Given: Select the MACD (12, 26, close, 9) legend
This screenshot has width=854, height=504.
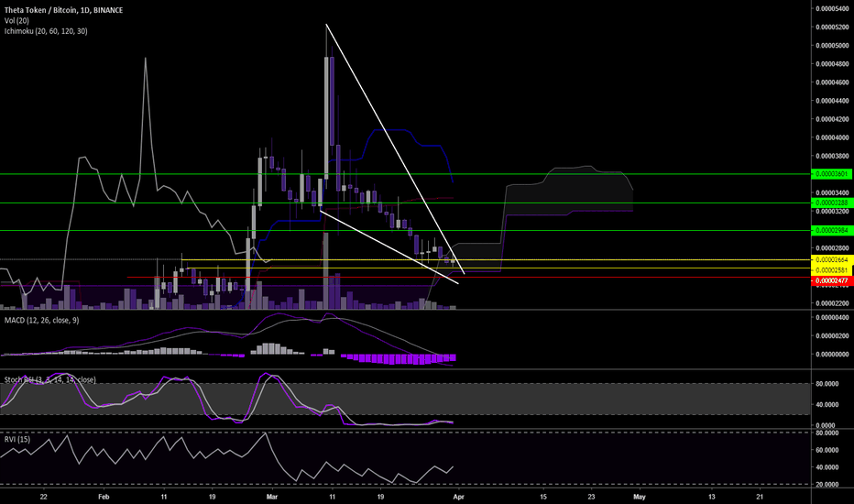Looking at the screenshot, I should (41, 320).
